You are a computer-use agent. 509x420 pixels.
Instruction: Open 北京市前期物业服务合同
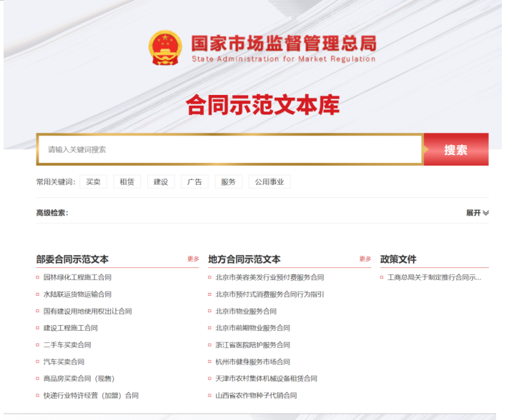[x=253, y=328]
